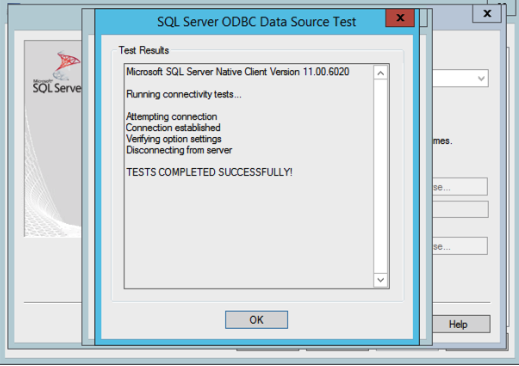
Task: Click the lower partially hidden browse button
Action: pos(460,246)
